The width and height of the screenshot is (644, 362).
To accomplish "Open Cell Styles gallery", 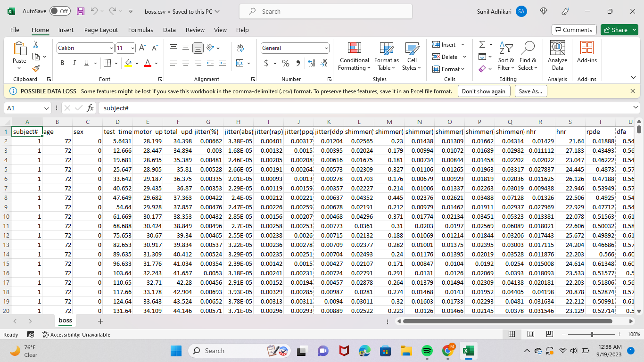I will coord(412,57).
